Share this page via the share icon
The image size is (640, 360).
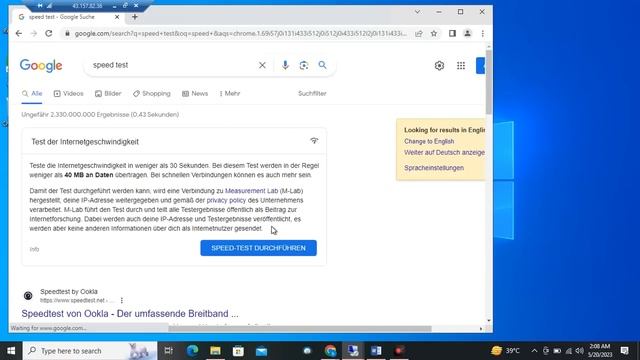419,33
